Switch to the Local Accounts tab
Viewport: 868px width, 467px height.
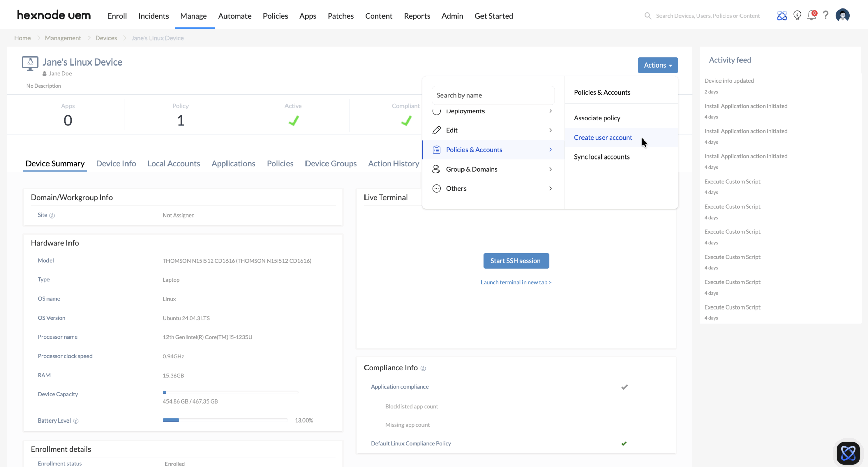click(x=174, y=164)
